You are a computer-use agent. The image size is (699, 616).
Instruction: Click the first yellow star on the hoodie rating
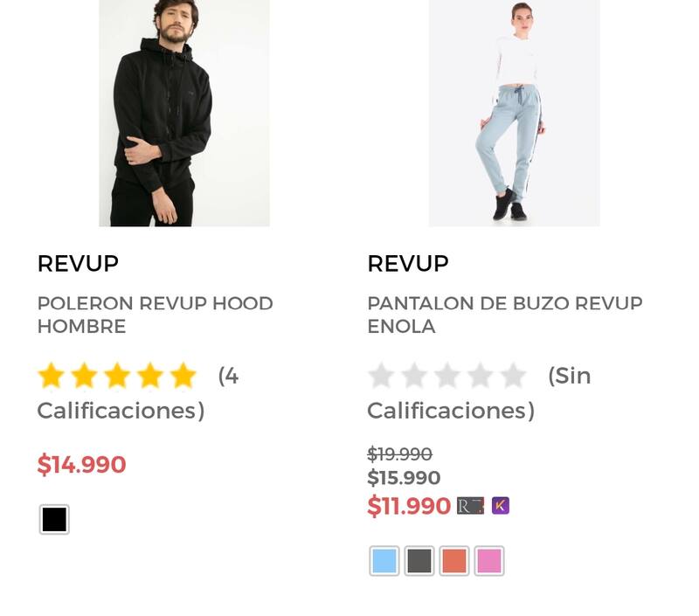tap(52, 377)
